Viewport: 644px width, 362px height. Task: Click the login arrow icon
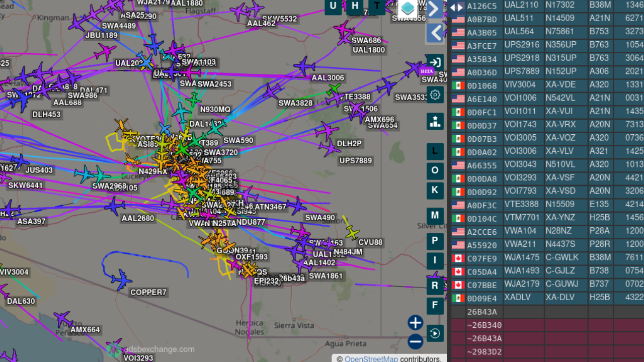click(435, 62)
